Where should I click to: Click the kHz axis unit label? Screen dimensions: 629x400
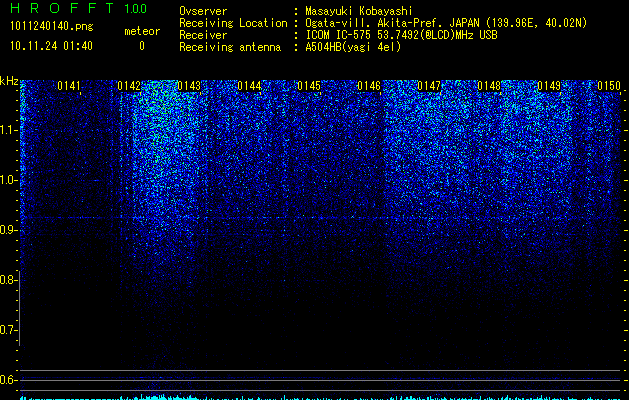tap(9, 81)
